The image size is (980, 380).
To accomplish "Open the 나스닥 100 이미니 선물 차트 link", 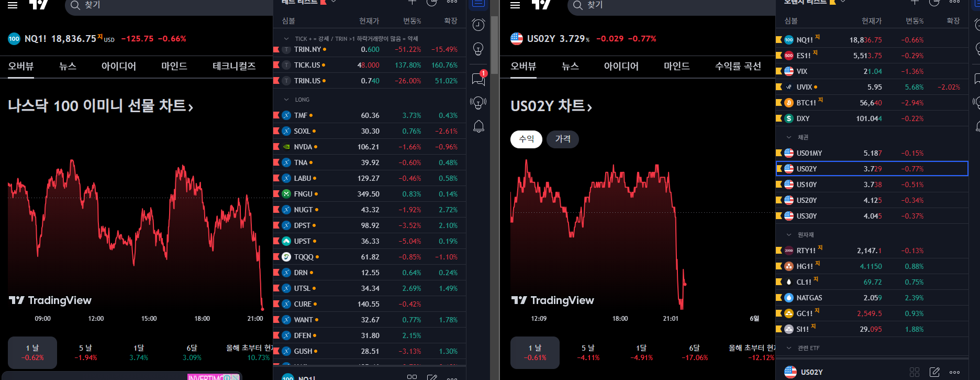I will point(101,106).
